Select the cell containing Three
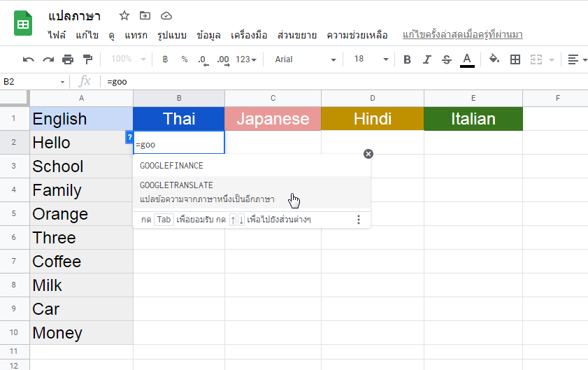Screen dimensions: 588x370 tap(81, 238)
